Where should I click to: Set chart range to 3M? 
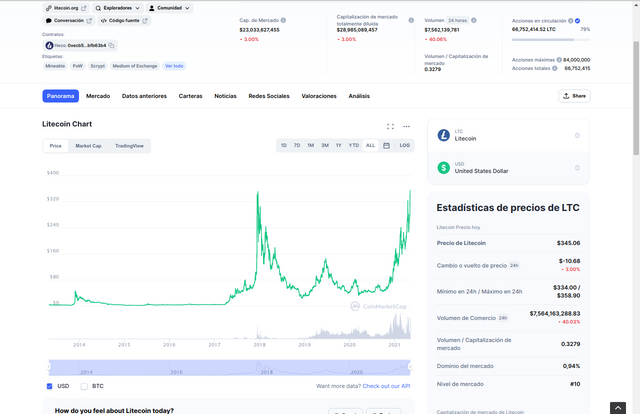[x=325, y=145]
